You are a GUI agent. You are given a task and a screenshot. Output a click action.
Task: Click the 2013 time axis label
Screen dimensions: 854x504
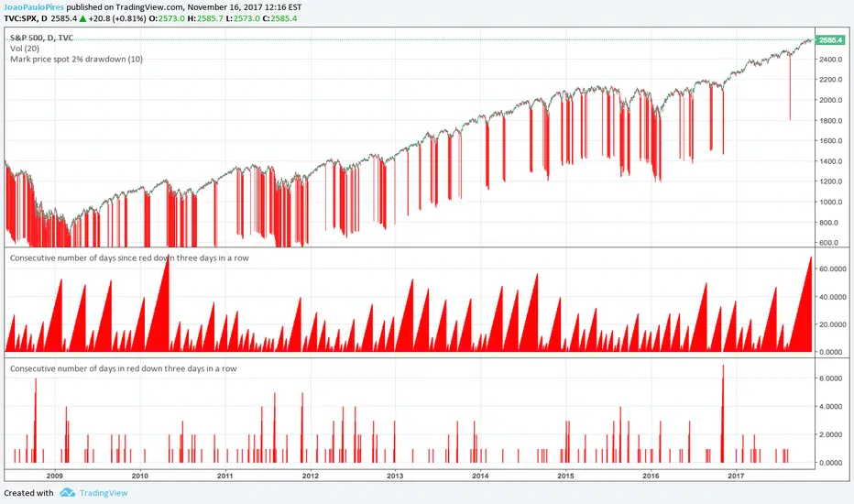click(x=396, y=476)
